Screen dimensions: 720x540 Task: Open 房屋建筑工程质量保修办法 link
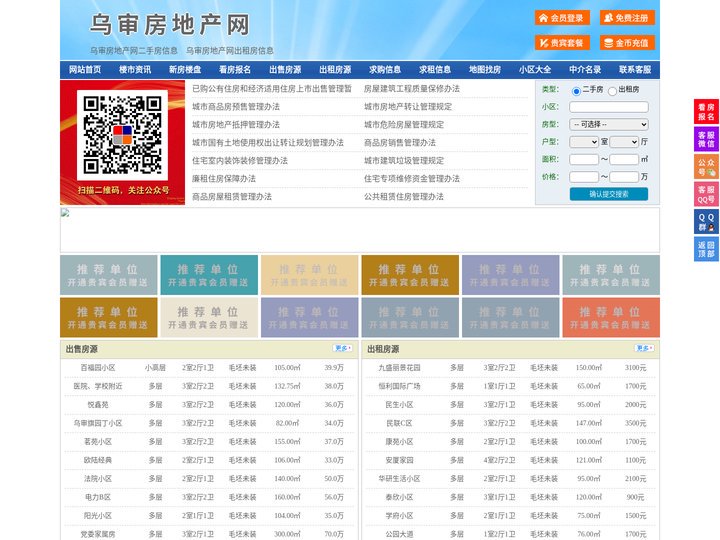(x=412, y=89)
